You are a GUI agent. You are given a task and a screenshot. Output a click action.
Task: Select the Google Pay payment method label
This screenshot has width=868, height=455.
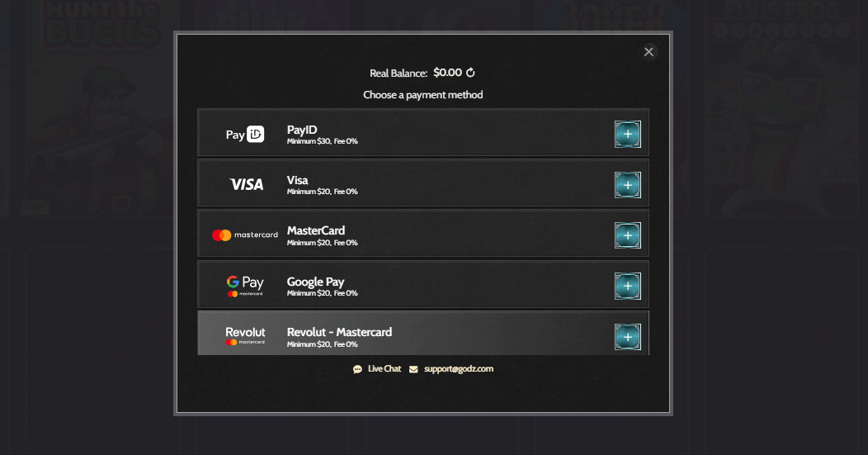click(x=315, y=282)
